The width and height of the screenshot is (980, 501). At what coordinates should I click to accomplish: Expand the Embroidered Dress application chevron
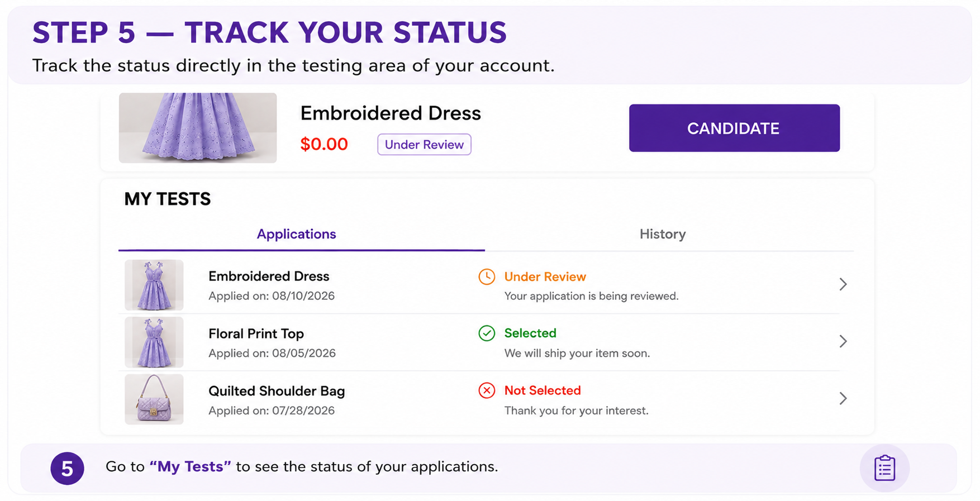click(x=843, y=284)
